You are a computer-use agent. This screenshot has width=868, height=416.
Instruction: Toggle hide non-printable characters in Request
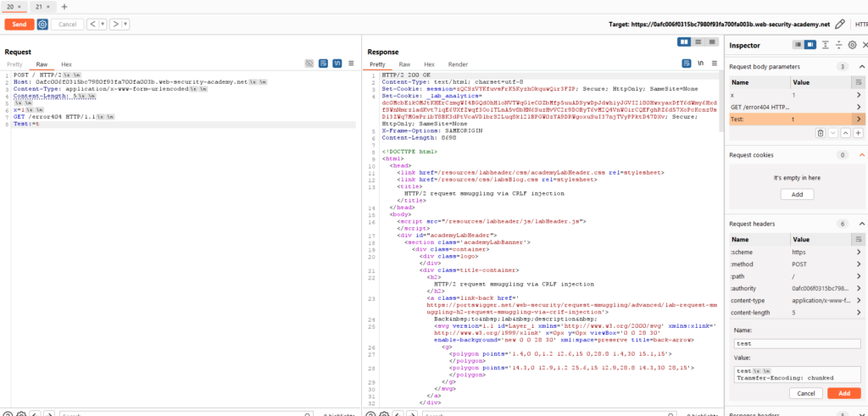click(x=309, y=64)
